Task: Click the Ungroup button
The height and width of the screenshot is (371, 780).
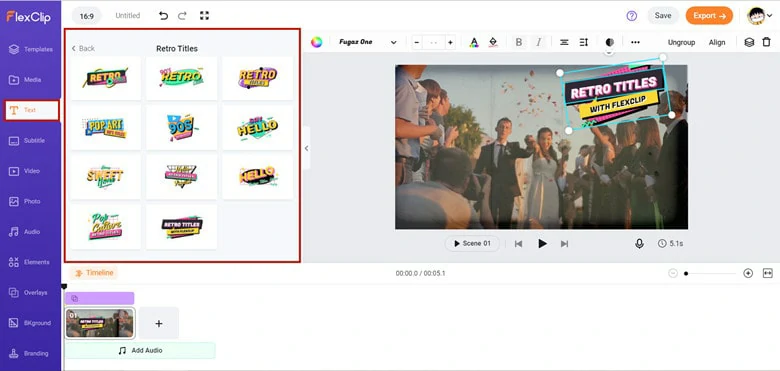Action: [681, 42]
